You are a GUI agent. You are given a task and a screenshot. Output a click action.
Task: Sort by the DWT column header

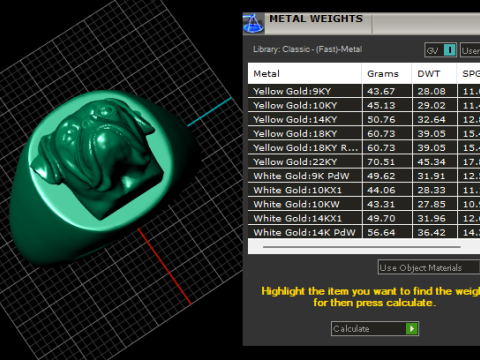point(434,74)
